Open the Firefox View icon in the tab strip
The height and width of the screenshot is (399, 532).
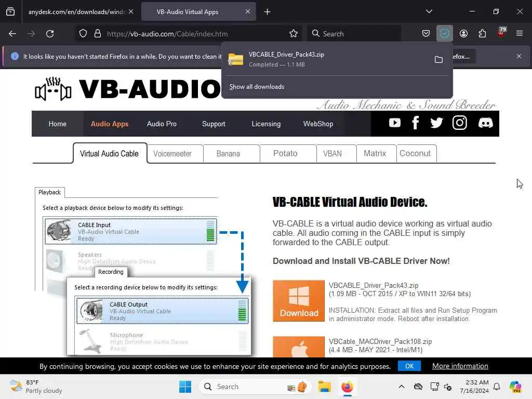10,11
